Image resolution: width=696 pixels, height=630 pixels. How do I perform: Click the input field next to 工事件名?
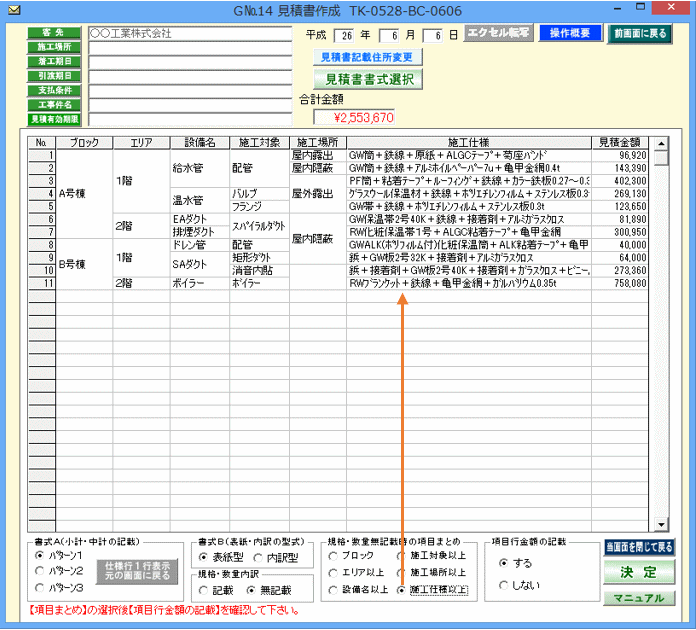point(190,105)
